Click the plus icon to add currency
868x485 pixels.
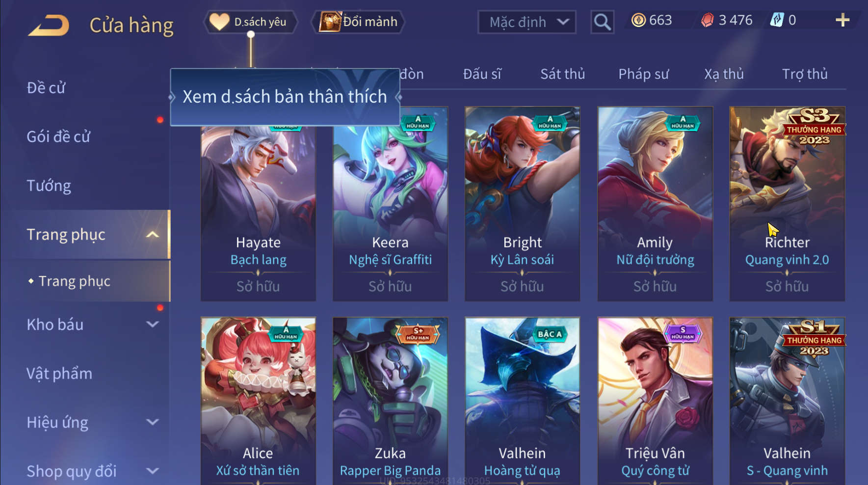click(842, 20)
